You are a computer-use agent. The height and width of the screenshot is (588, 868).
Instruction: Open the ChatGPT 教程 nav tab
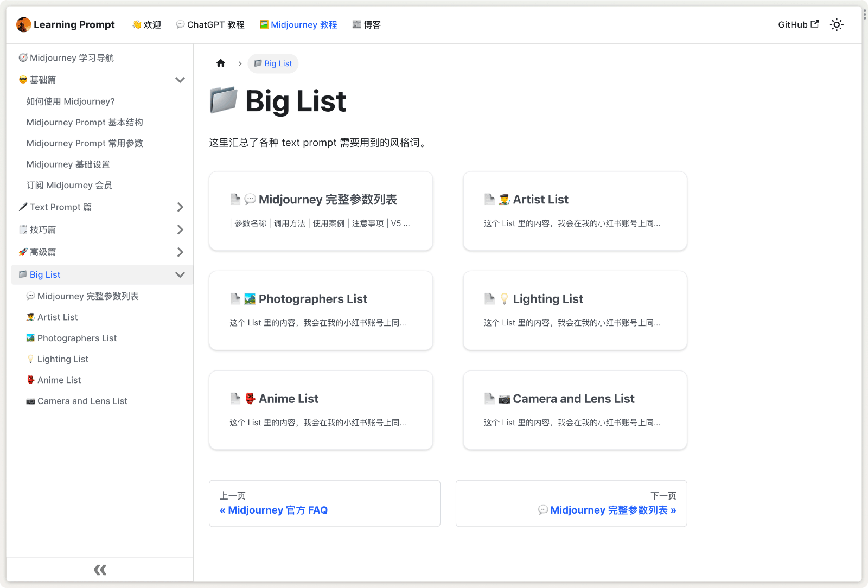coord(210,24)
